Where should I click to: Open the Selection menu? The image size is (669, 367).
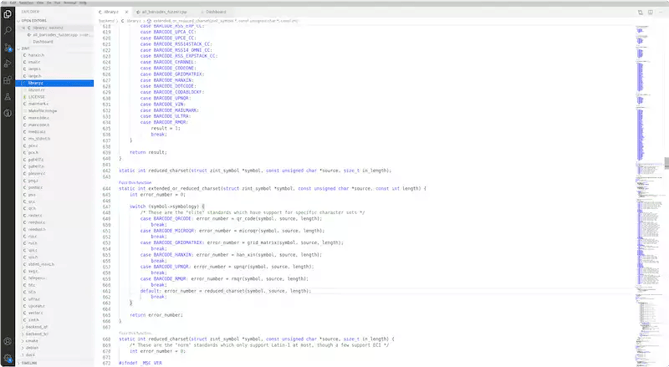pyautogui.click(x=26, y=3)
